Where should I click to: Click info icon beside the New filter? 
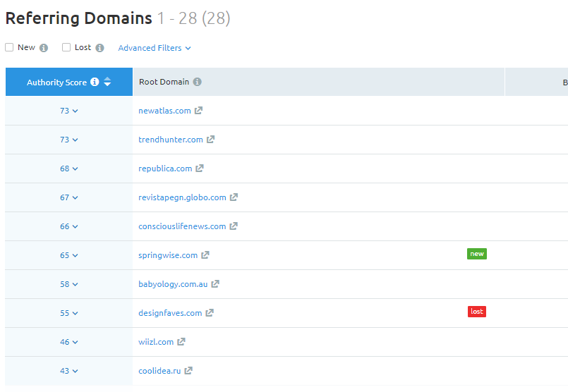44,48
